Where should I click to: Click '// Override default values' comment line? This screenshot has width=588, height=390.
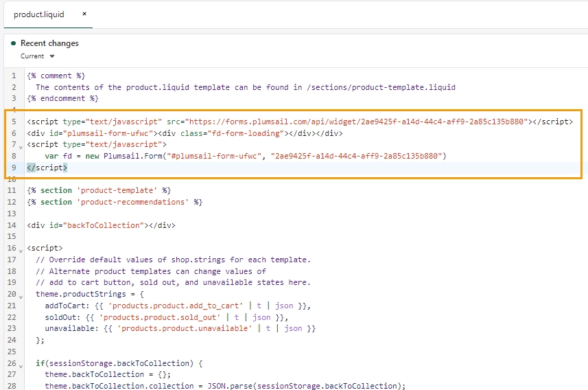(x=174, y=260)
